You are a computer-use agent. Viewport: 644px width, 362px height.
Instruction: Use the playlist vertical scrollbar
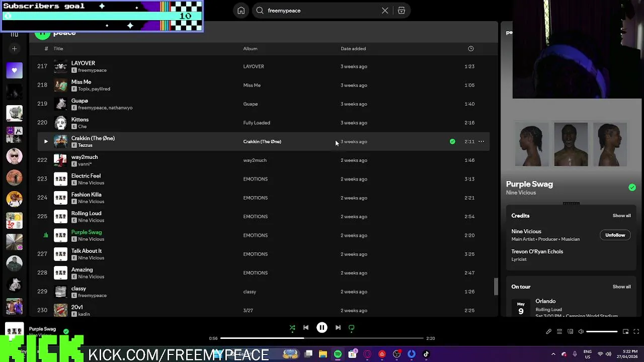click(x=496, y=287)
